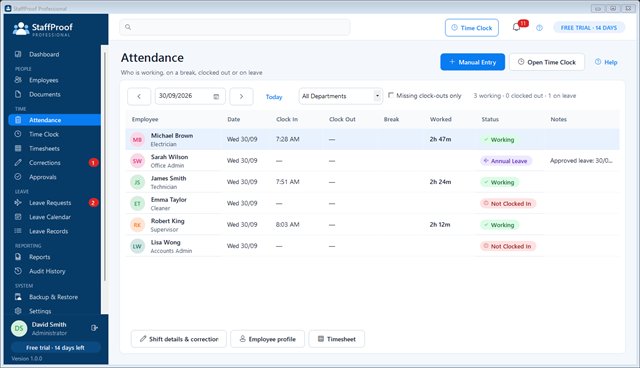Click the Corrections pencil icon
Image resolution: width=640 pixels, height=368 pixels.
(x=18, y=162)
